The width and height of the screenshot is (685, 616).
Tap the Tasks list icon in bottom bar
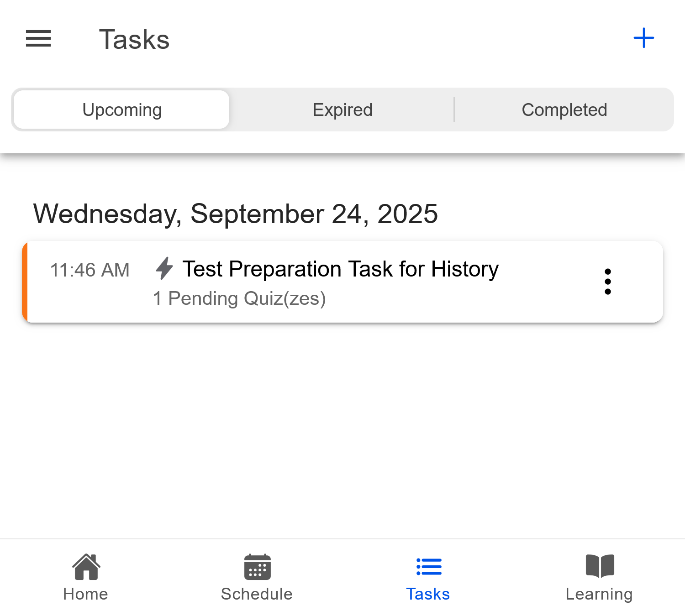click(428, 567)
